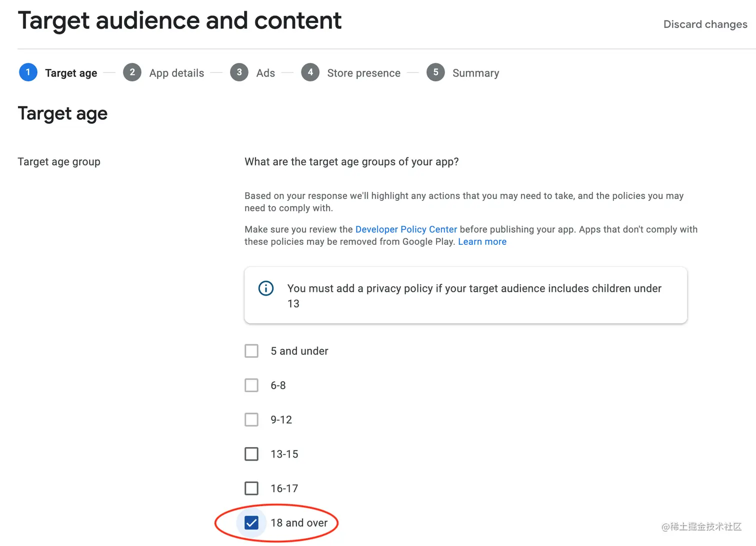Click the '6-8' label text

click(x=278, y=386)
